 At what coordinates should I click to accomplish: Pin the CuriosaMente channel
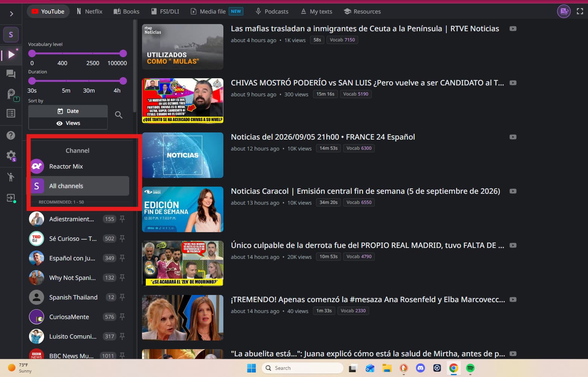122,317
